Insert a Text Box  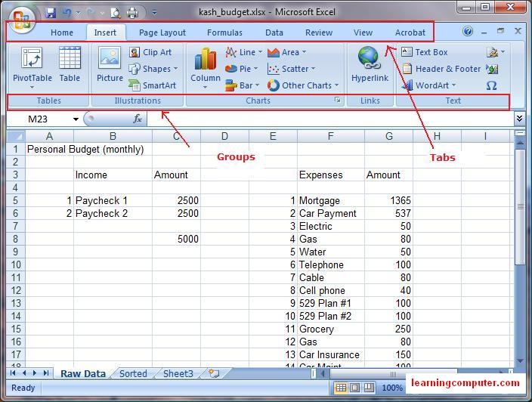[x=425, y=52]
